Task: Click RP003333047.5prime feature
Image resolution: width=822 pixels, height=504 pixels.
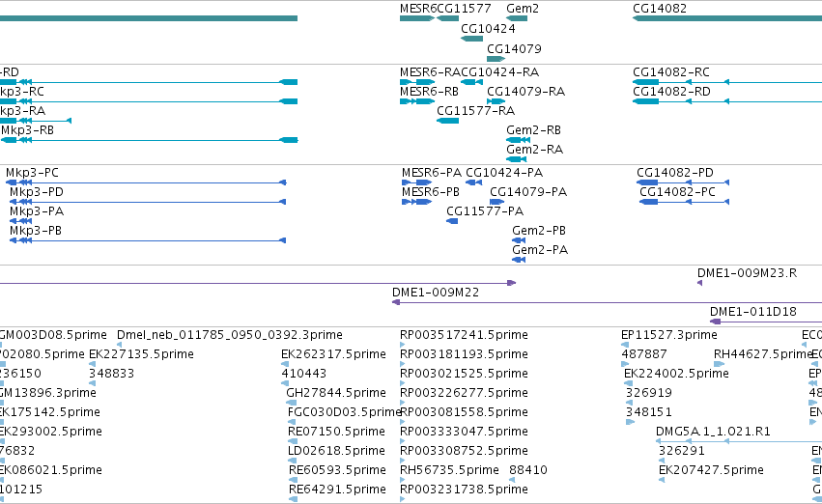Action: click(x=403, y=441)
